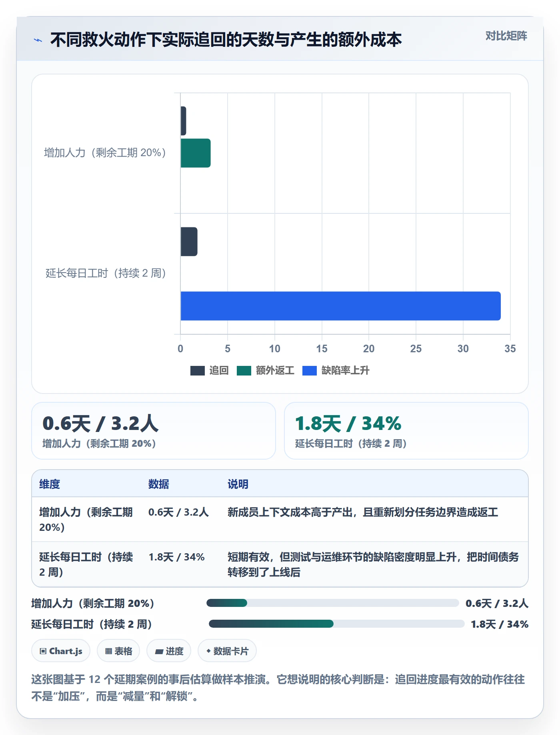Click the x-axis tick label 35
The height and width of the screenshot is (735, 560).
pyautogui.click(x=510, y=349)
